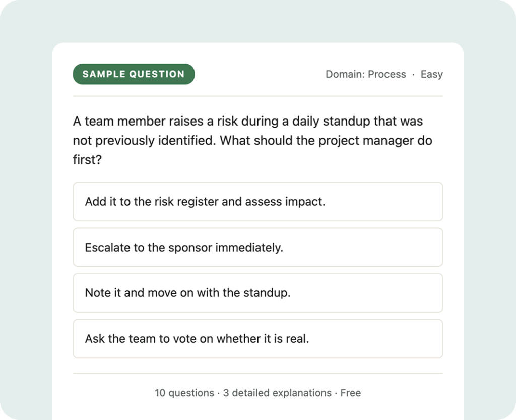Viewport: 516px width, 420px height.
Task: Click "3 detailed explanations" footer text
Action: [277, 393]
